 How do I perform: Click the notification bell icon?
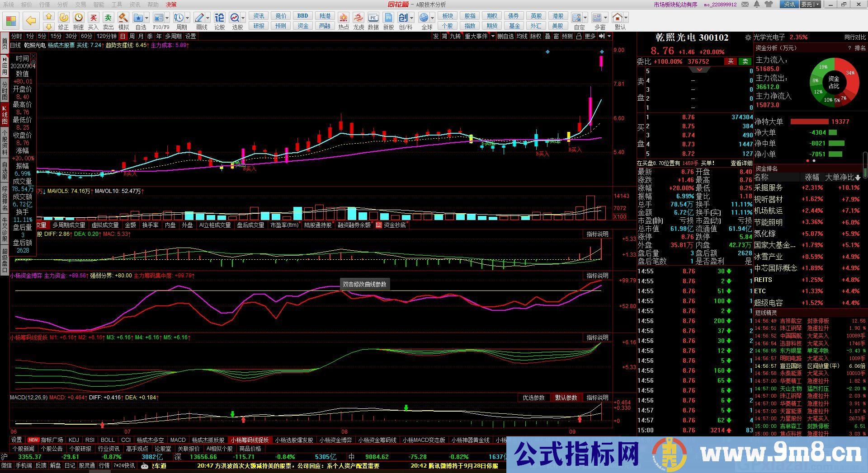click(757, 5)
